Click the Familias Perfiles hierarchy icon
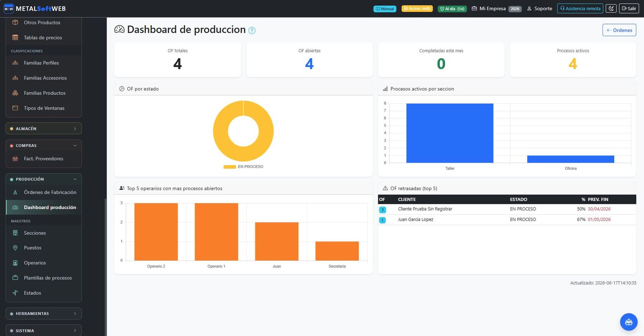 pos(15,63)
